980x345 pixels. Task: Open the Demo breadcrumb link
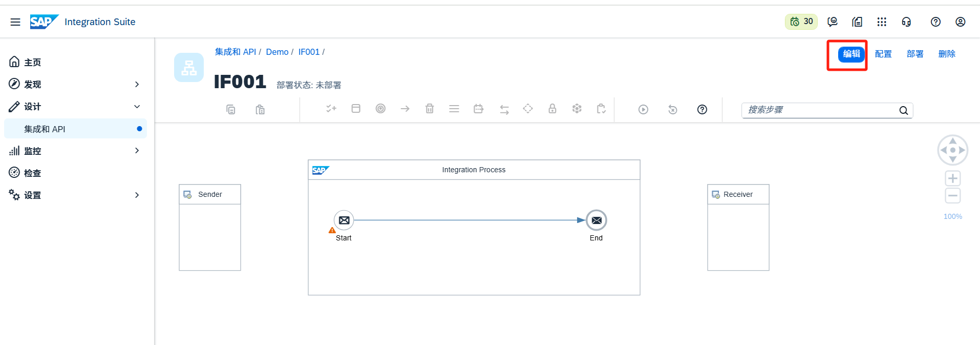[x=277, y=52]
